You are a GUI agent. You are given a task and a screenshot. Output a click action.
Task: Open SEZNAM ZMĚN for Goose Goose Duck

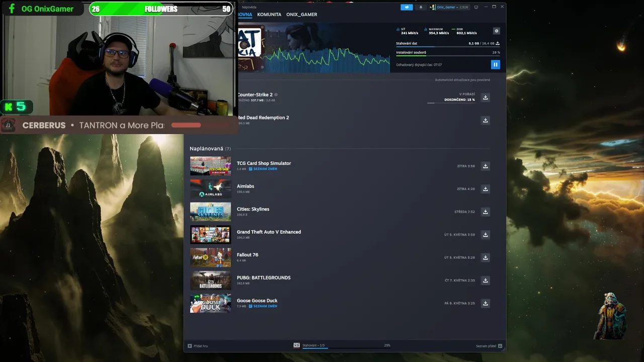point(263,306)
